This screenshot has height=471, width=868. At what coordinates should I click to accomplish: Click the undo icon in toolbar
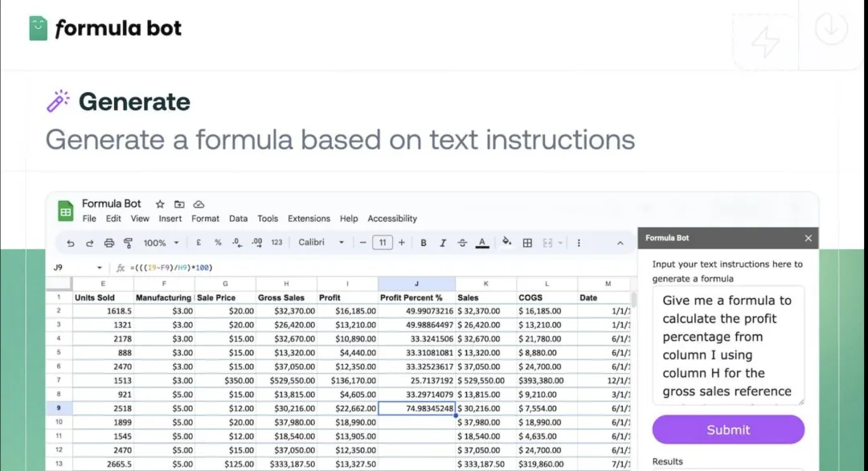coord(70,243)
